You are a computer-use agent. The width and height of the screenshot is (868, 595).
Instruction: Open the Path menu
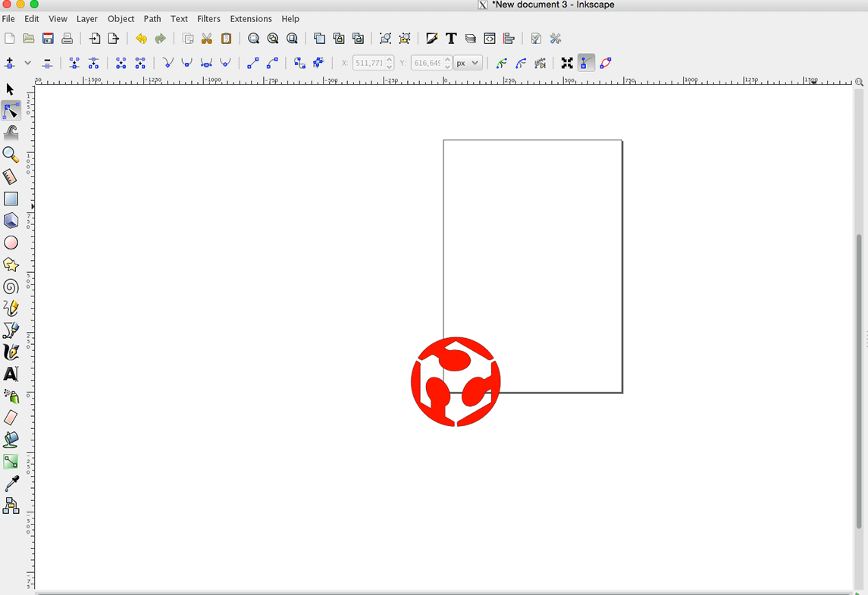[x=152, y=19]
